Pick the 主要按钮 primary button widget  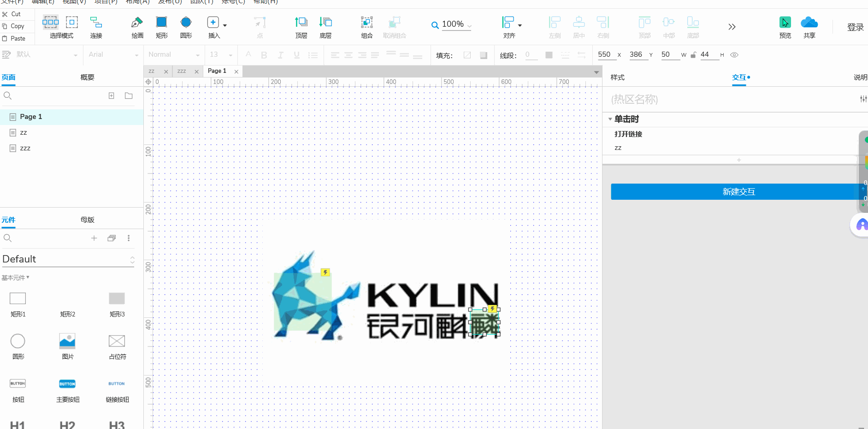67,384
